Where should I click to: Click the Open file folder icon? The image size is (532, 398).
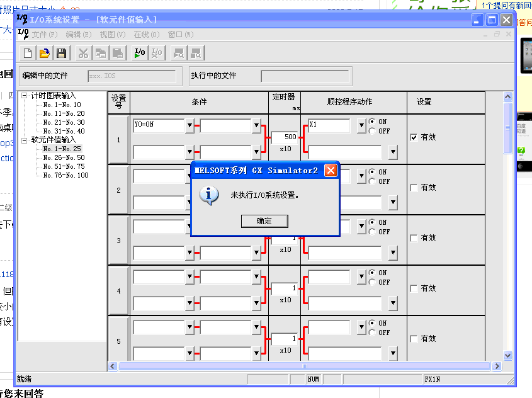coord(44,54)
